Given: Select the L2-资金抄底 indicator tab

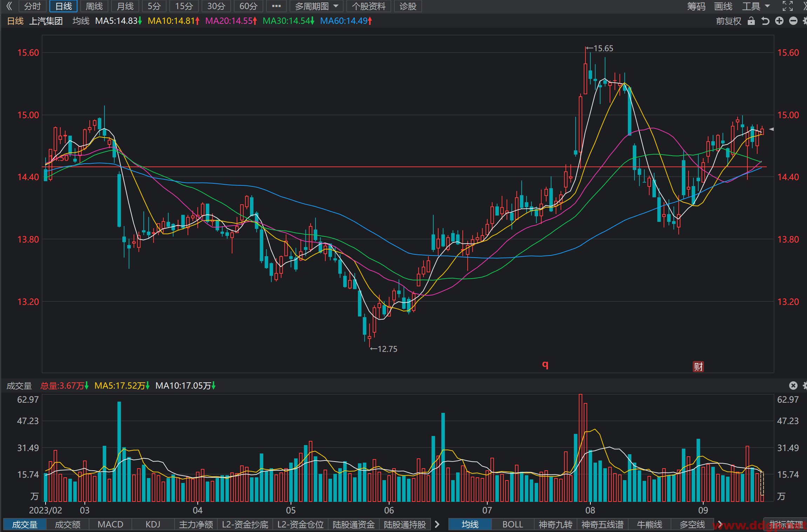Looking at the screenshot, I should point(245,525).
